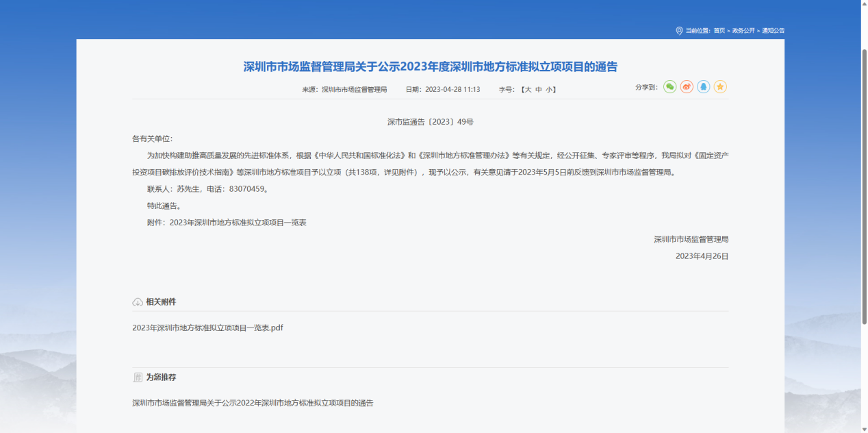Click the text 特此通告。
Image resolution: width=868 pixels, height=433 pixels.
pos(164,206)
